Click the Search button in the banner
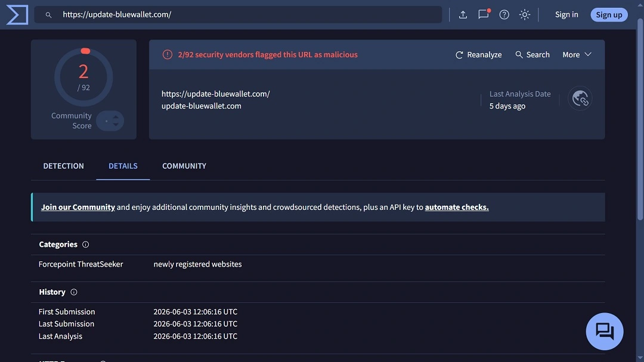 tap(532, 55)
